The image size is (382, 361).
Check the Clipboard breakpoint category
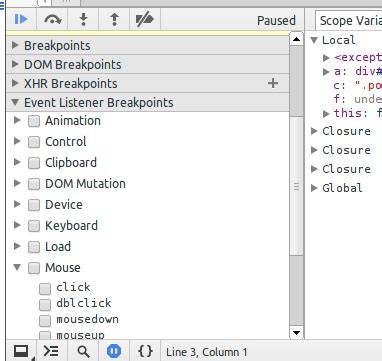34,163
